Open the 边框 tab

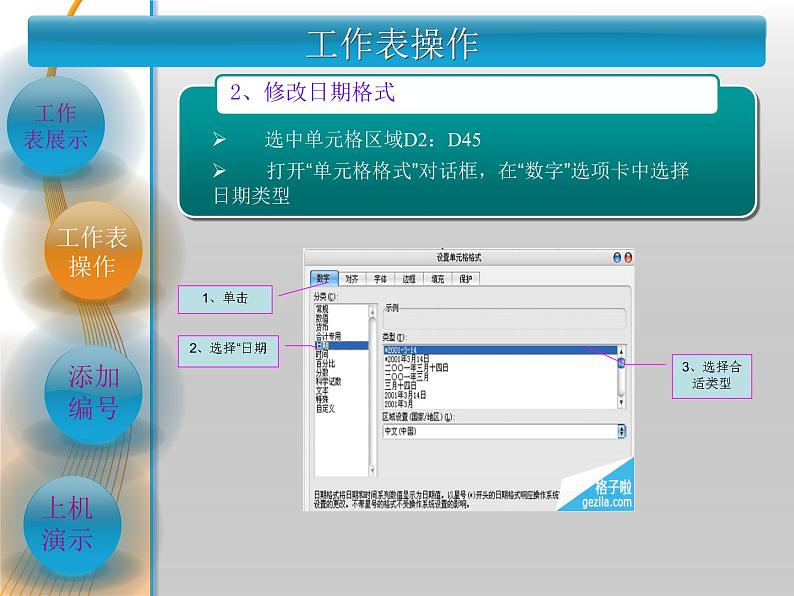[409, 279]
